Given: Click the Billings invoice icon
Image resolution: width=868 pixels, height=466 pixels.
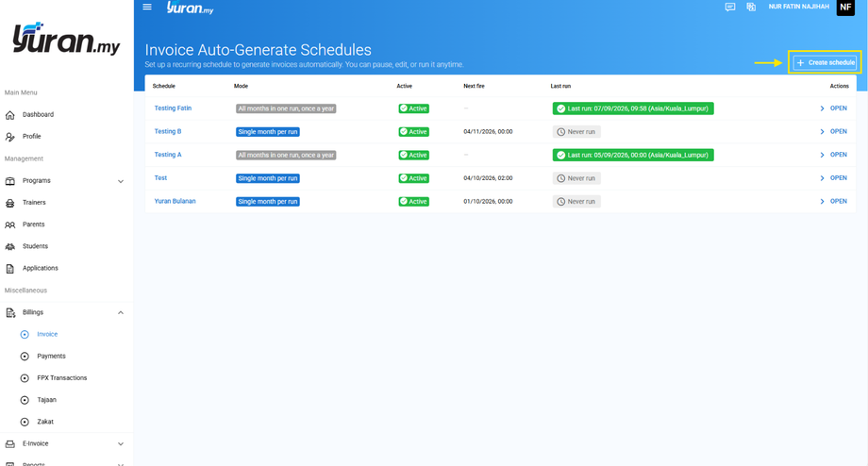Looking at the screenshot, I should click(x=10, y=312).
